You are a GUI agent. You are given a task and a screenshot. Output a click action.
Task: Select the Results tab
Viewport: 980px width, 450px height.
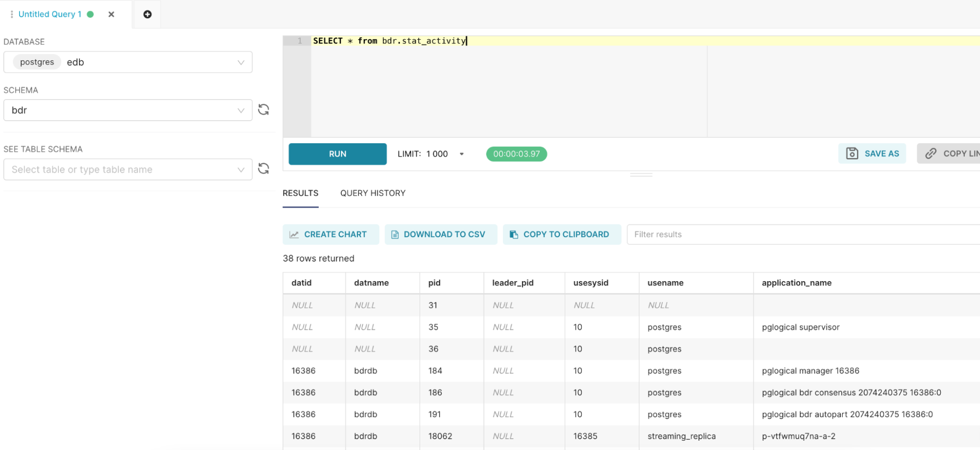click(x=300, y=193)
